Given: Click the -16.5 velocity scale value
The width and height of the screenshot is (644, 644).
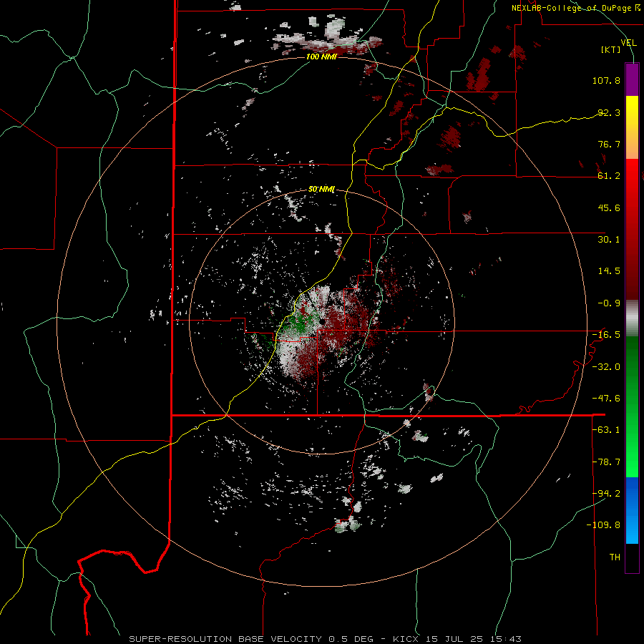Looking at the screenshot, I should (606, 334).
